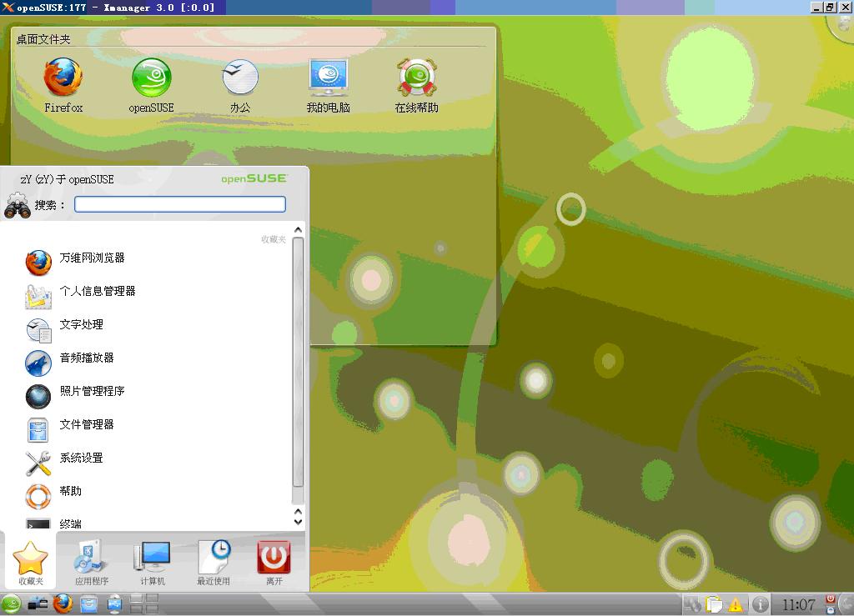Click the device notifier icon in the panel
The image size is (854, 616).
point(38,604)
